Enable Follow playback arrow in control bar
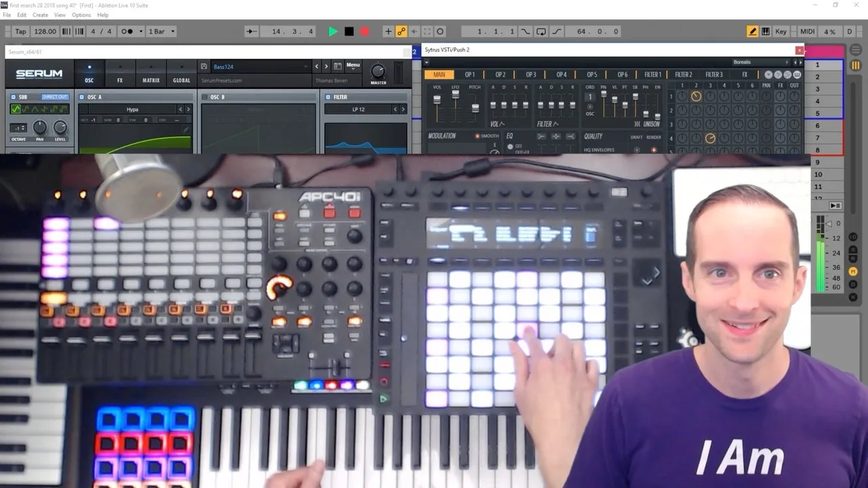868x488 pixels. 252,31
